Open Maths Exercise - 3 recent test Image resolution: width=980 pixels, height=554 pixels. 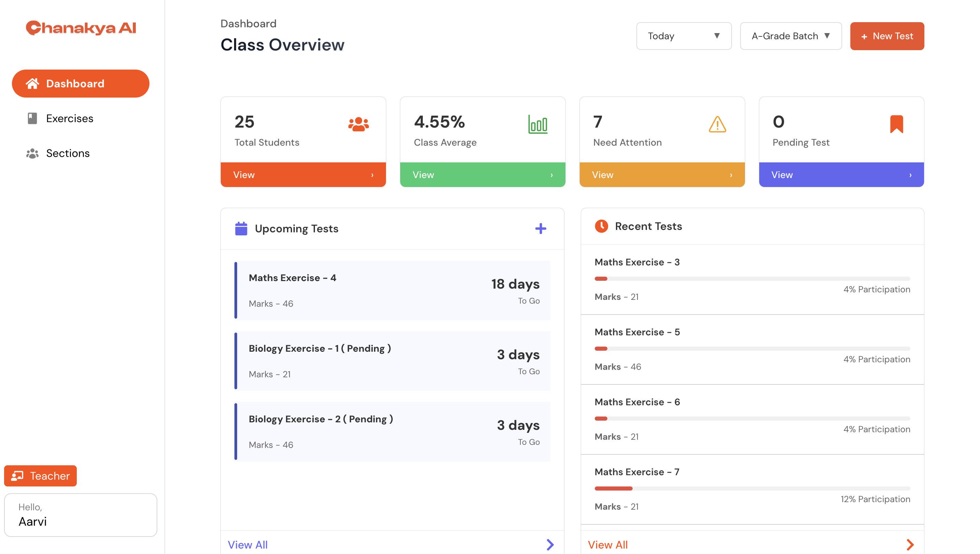(x=752, y=280)
